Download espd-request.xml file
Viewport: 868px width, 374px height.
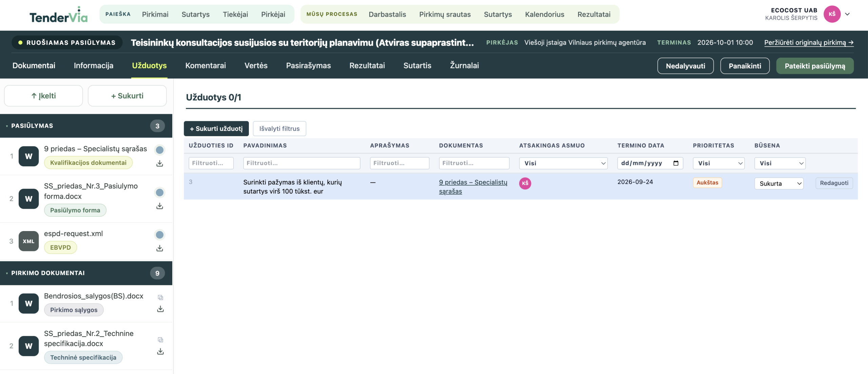click(x=160, y=248)
